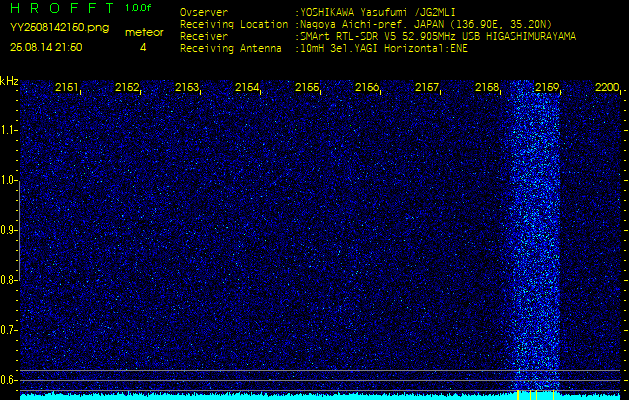
Task: Click the 2153 time axis label
Action: tap(187, 87)
